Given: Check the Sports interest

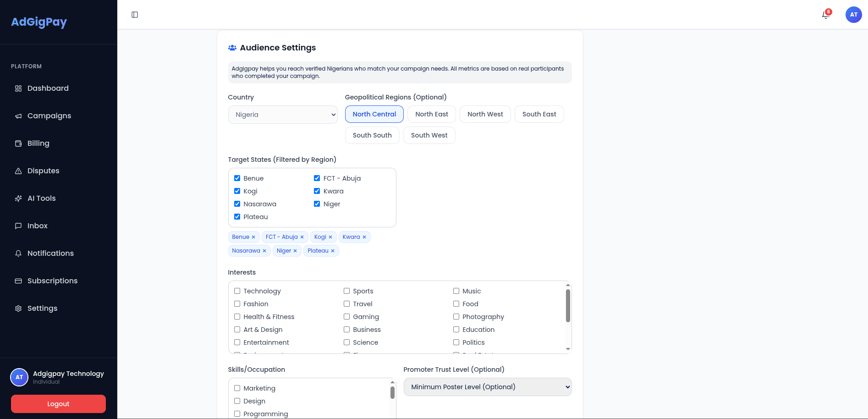Looking at the screenshot, I should (x=346, y=291).
